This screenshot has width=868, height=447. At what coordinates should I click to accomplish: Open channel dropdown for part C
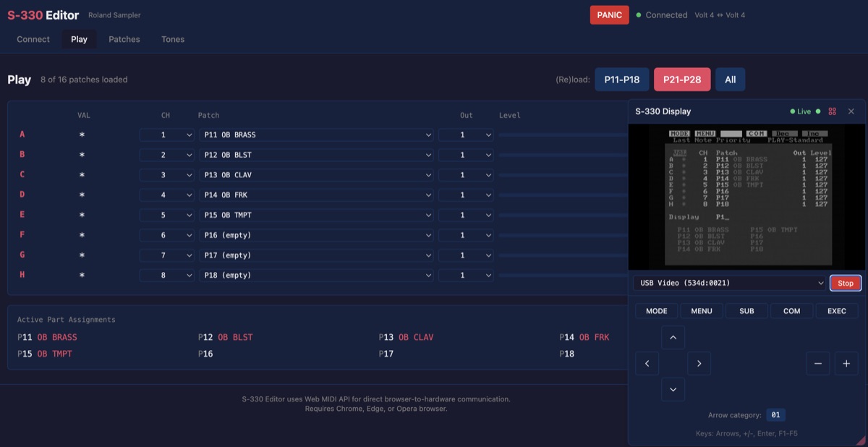[x=167, y=175]
